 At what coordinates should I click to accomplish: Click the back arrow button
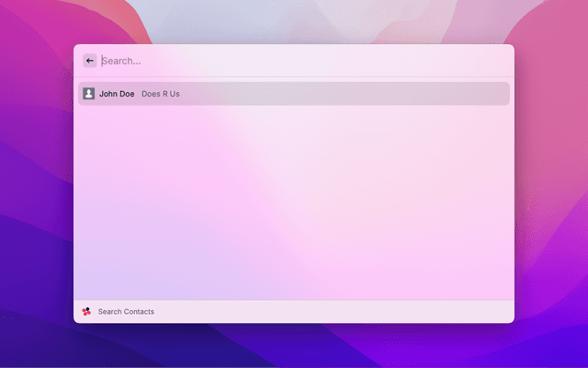[x=90, y=61]
